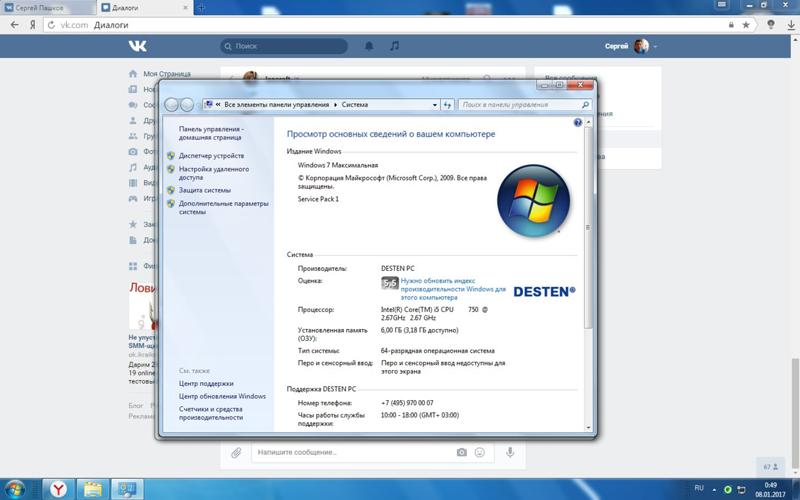Click the Control Panel scrollbar up arrow
The height and width of the screenshot is (500, 800).
tap(588, 122)
